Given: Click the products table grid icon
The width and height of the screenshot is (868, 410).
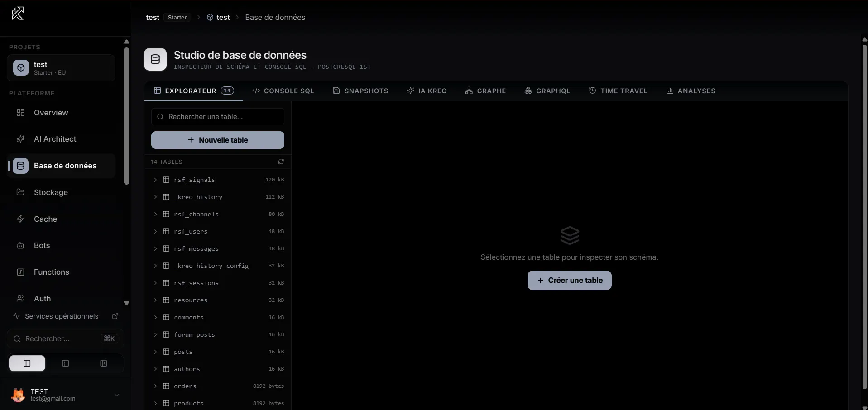Looking at the screenshot, I should (x=166, y=403).
